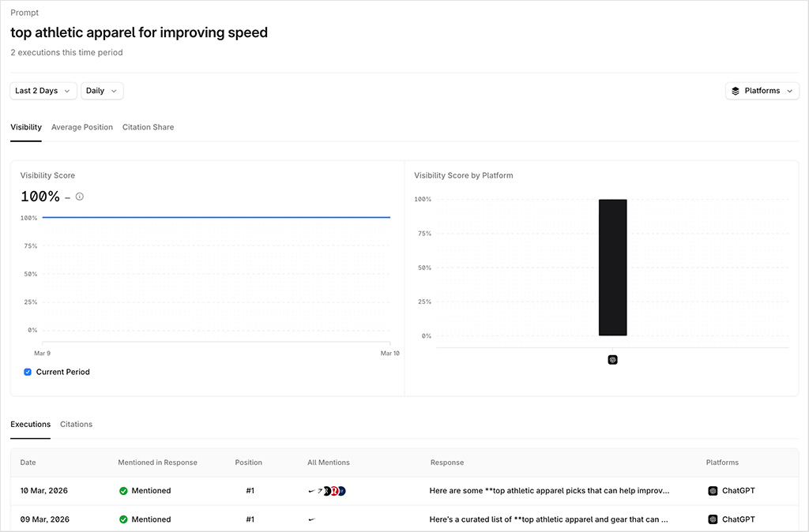This screenshot has width=809, height=532.
Task: Click the ChatGPT icon in the first execution row
Action: pyautogui.click(x=713, y=490)
